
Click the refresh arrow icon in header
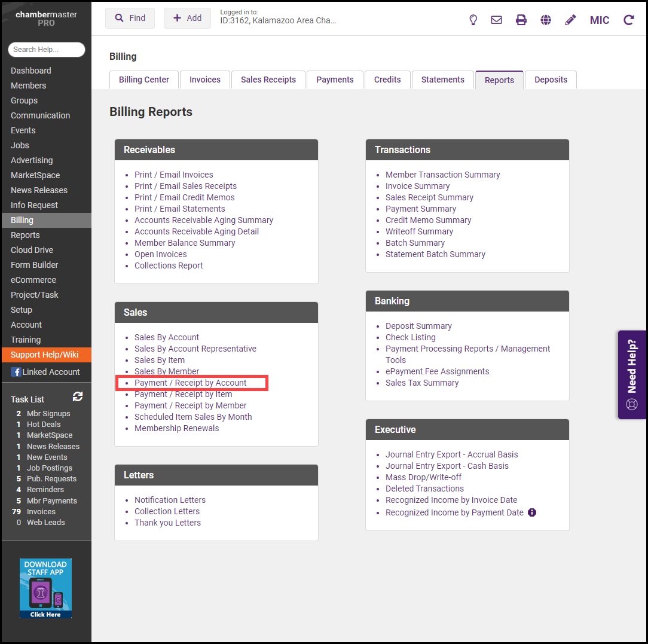click(x=629, y=20)
